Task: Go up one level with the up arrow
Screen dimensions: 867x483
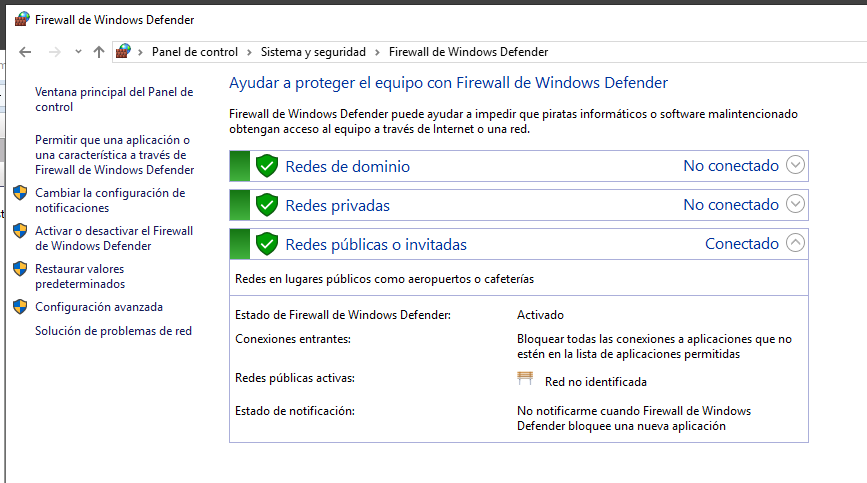Action: [99, 52]
